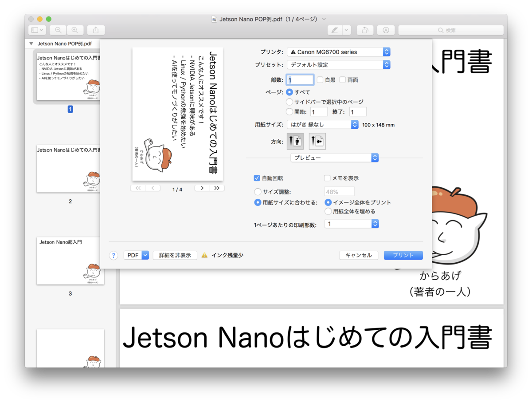The width and height of the screenshot is (532, 403).
Task: Select page 1 thumbnail in sidebar
Action: tap(68, 76)
